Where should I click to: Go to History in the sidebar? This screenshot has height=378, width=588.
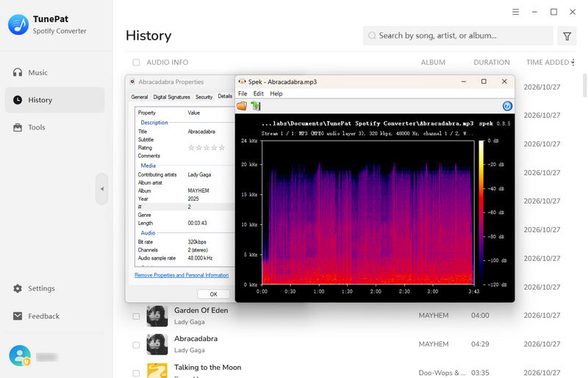(x=54, y=100)
